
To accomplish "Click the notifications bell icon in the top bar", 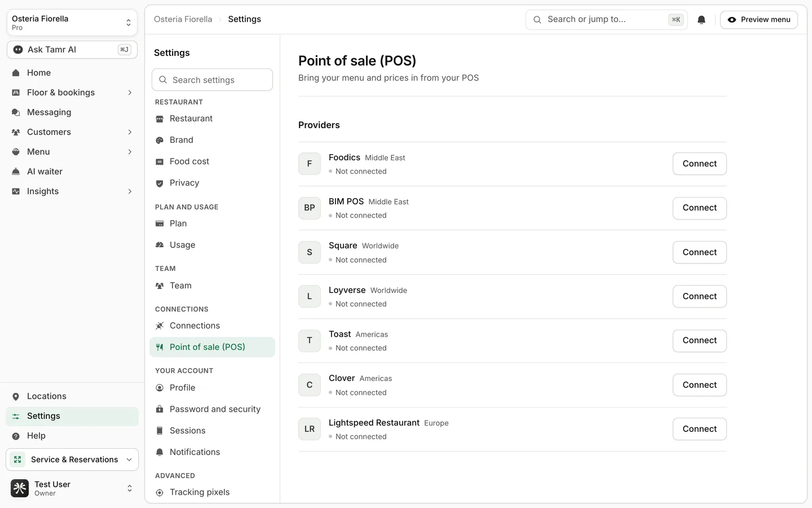I will pos(701,20).
